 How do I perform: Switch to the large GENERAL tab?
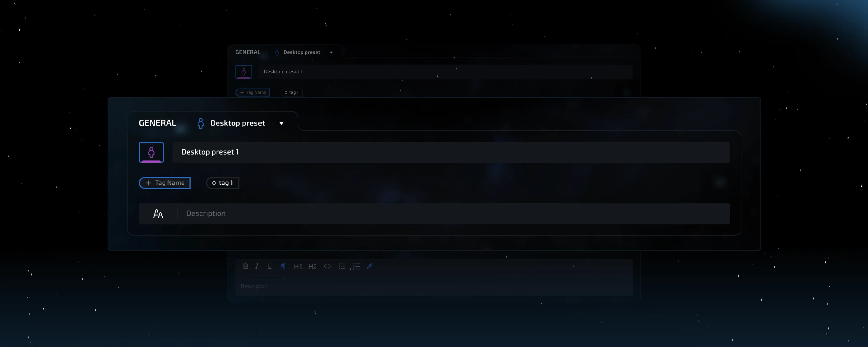(157, 123)
